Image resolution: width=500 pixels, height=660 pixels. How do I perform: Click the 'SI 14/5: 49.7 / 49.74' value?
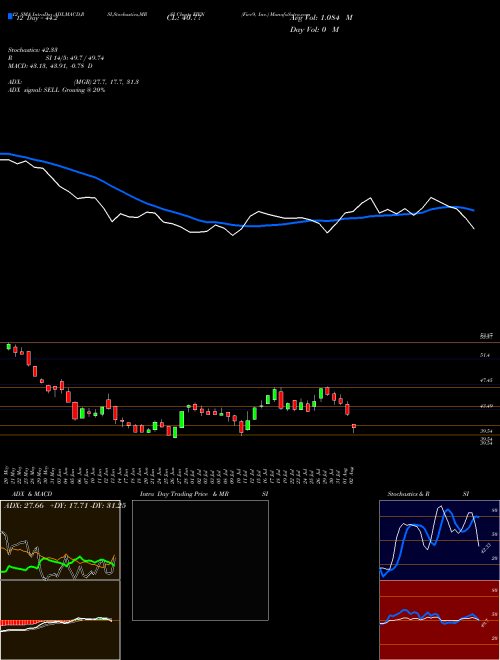(75, 58)
